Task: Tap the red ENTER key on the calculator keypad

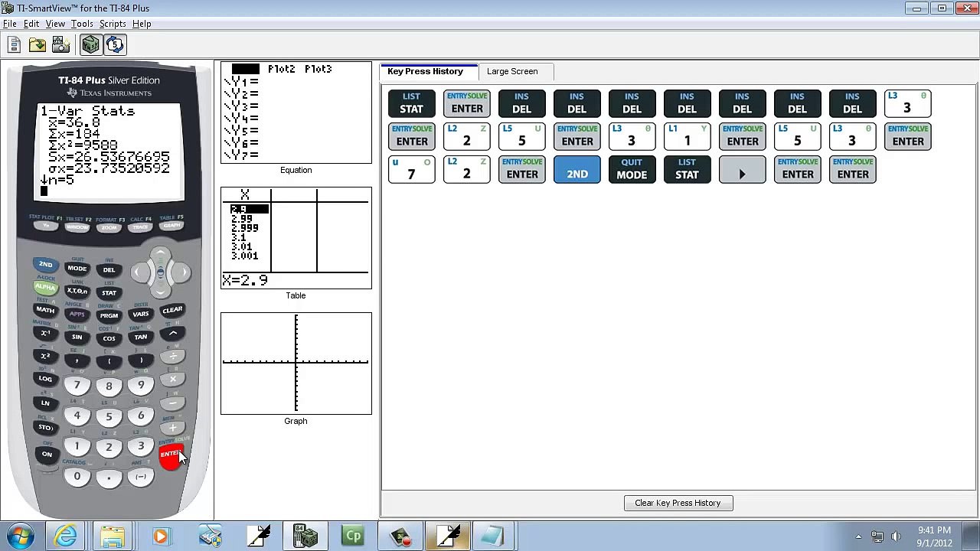Action: click(170, 455)
